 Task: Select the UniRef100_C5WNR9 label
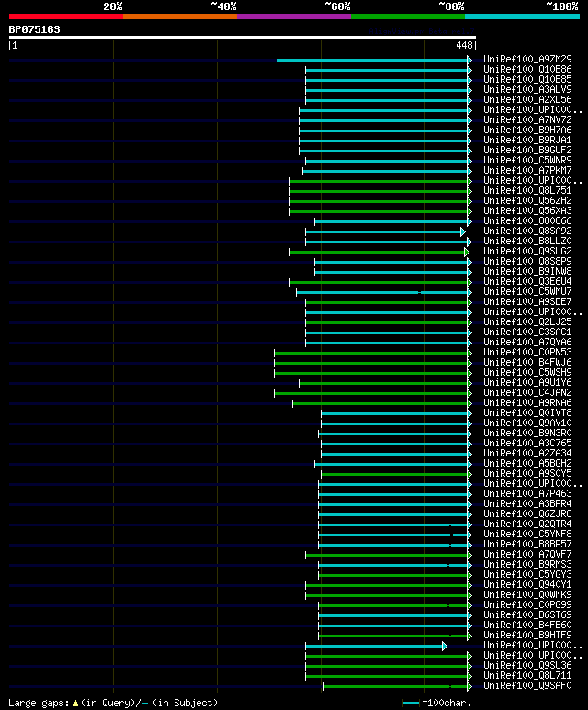click(527, 161)
